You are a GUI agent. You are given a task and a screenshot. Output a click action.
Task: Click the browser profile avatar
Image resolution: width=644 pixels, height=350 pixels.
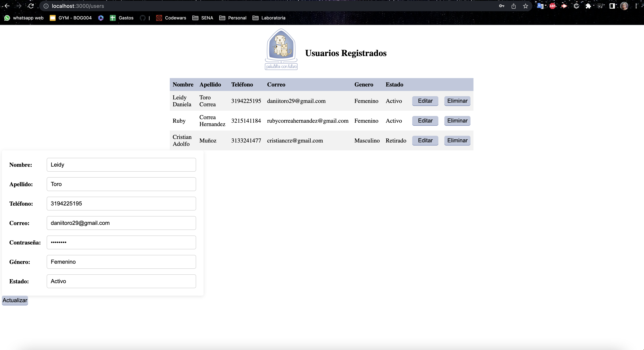coord(624,6)
